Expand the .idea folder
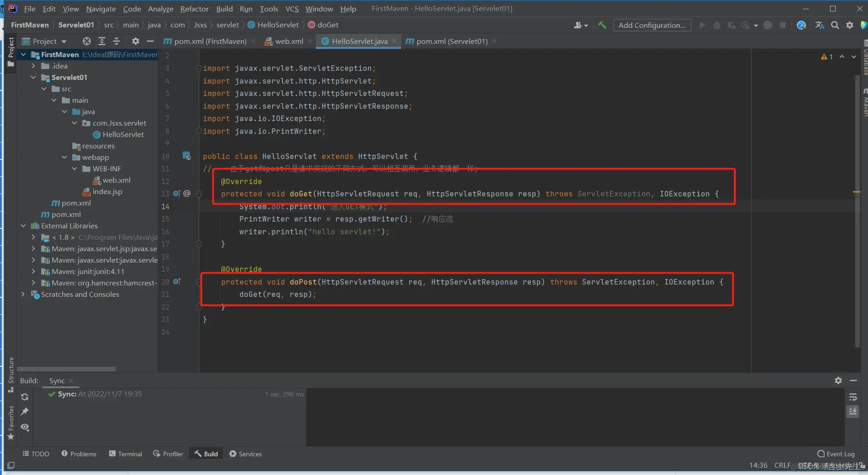Viewport: 868px width, 475px height. (x=33, y=66)
